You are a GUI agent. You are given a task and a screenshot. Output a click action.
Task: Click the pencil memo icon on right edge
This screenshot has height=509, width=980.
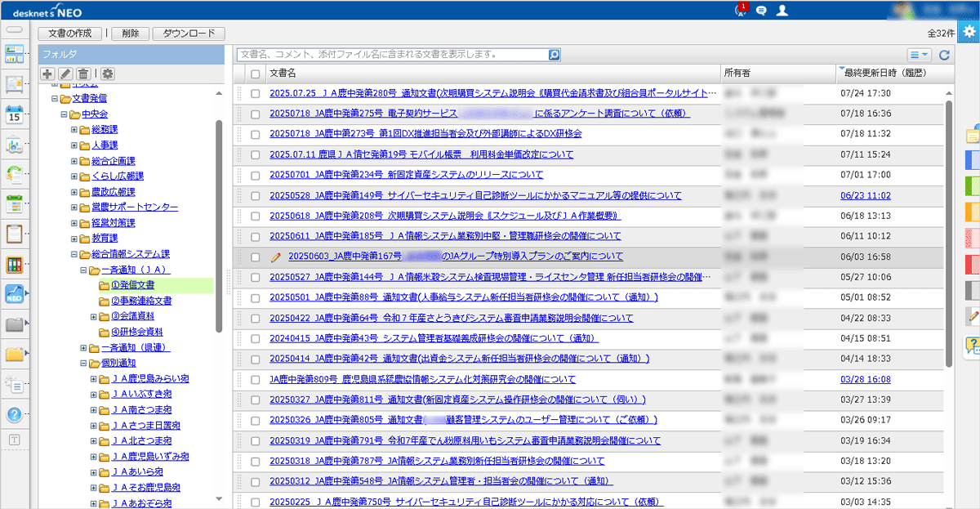point(973,315)
